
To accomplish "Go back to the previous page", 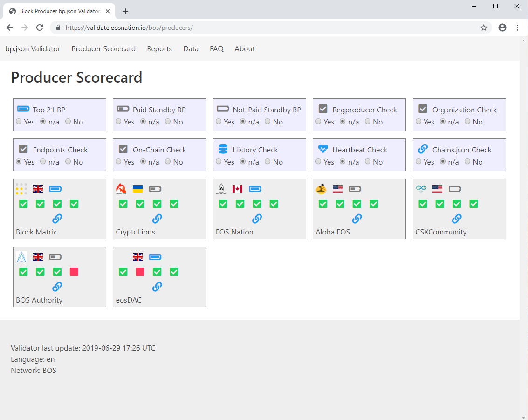I will (10, 28).
